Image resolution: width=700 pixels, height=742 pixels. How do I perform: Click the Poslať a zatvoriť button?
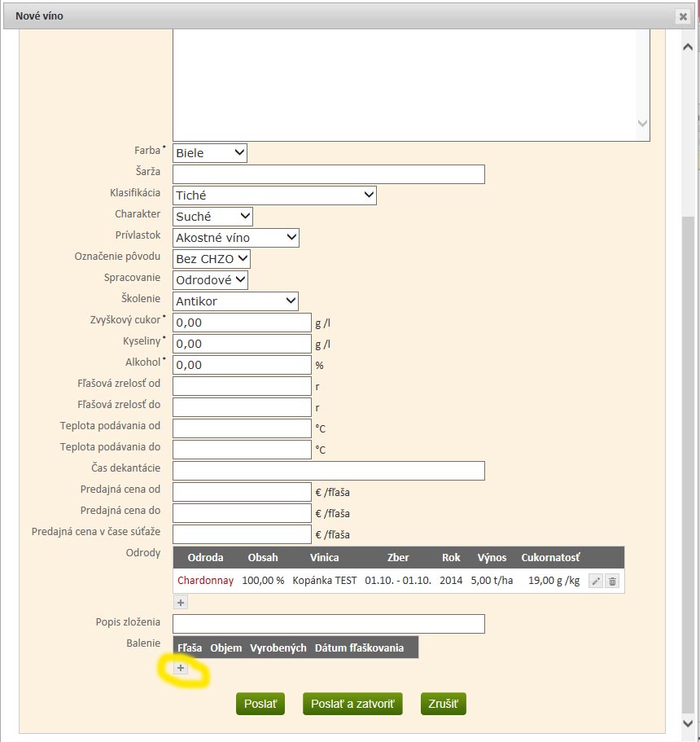[x=352, y=704]
